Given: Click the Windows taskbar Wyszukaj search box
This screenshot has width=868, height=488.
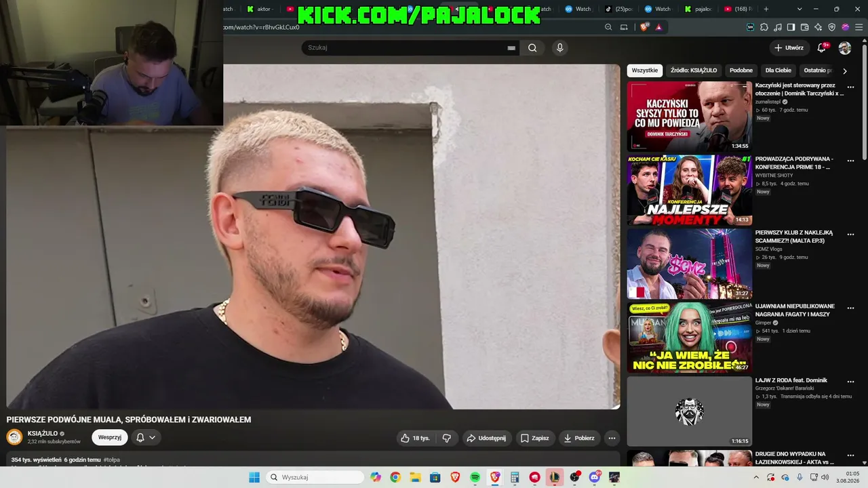Looking at the screenshot, I should tap(315, 477).
